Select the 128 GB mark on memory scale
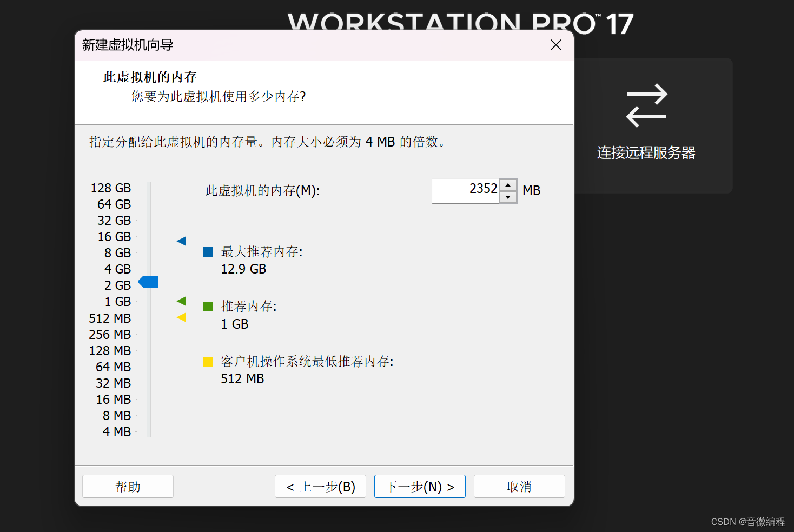The width and height of the screenshot is (794, 532). (111, 188)
